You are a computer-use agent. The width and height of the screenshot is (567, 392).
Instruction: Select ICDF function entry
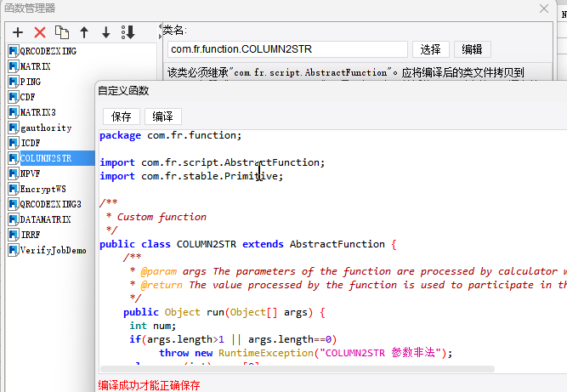click(x=31, y=143)
